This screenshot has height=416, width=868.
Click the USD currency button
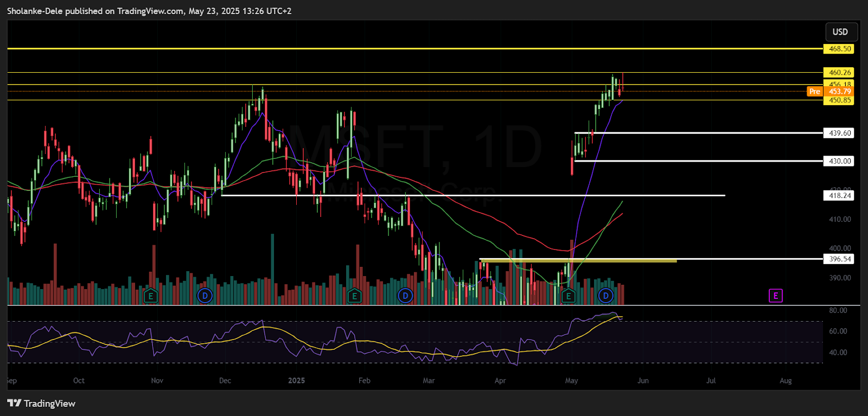[841, 32]
